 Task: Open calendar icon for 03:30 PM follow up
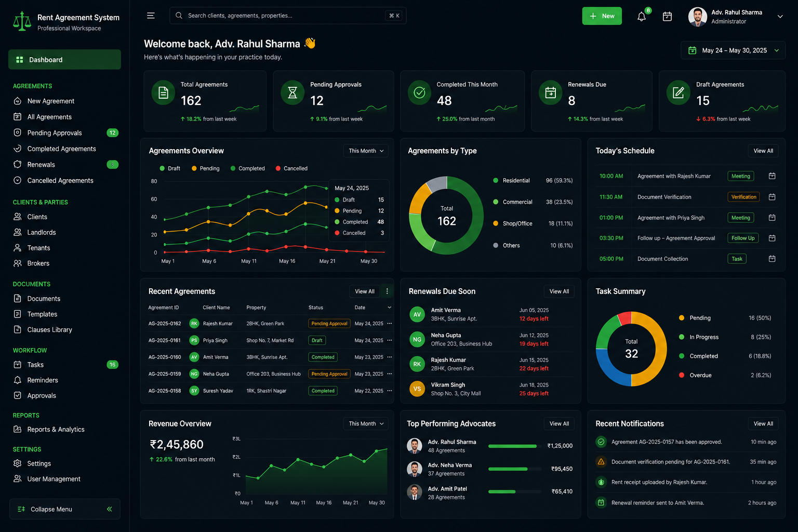(772, 238)
